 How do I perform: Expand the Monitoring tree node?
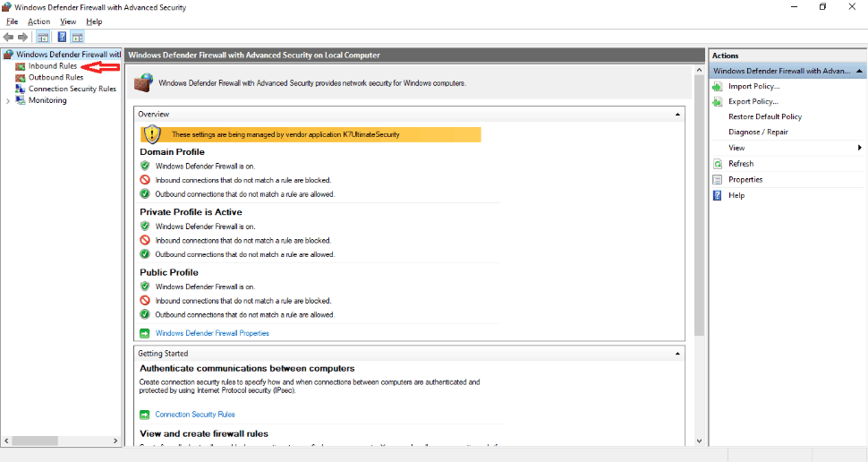(8, 101)
